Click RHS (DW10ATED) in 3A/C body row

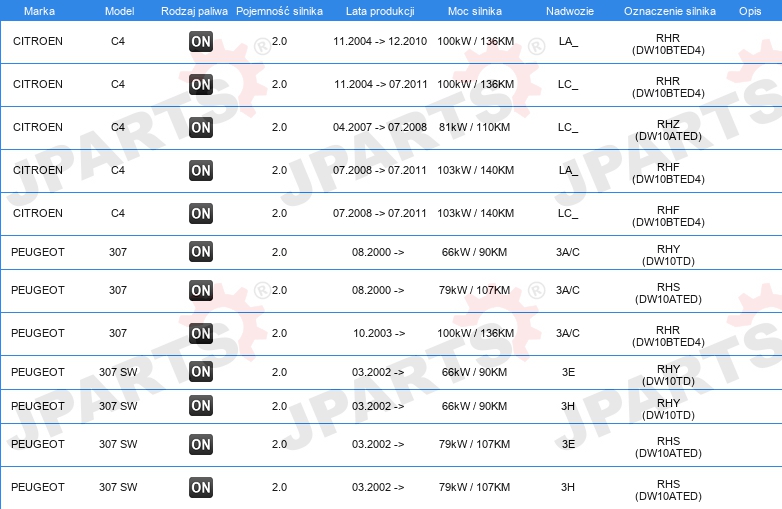tap(668, 293)
